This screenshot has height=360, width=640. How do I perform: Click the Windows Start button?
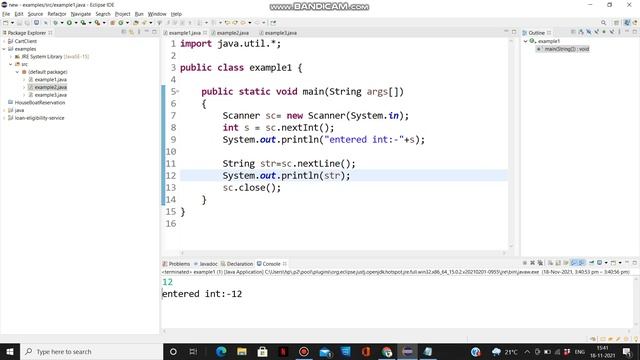(10, 351)
